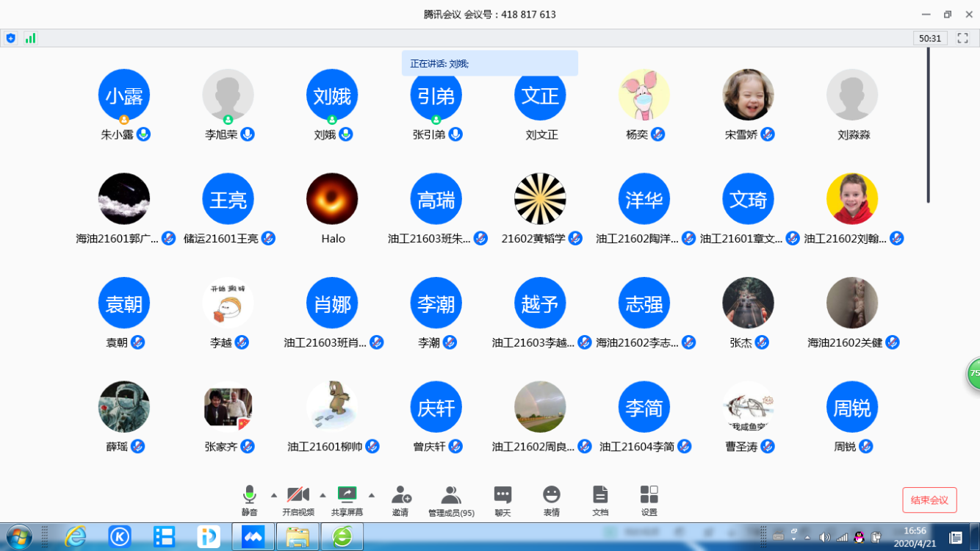Open the 表情 emoji icon
The image size is (980, 551).
tap(551, 500)
